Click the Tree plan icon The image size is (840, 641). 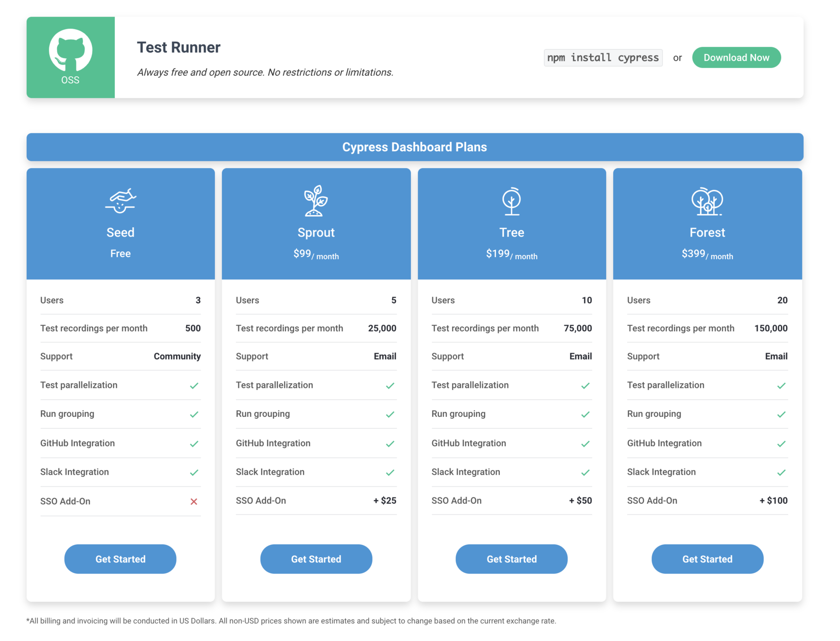click(x=512, y=201)
